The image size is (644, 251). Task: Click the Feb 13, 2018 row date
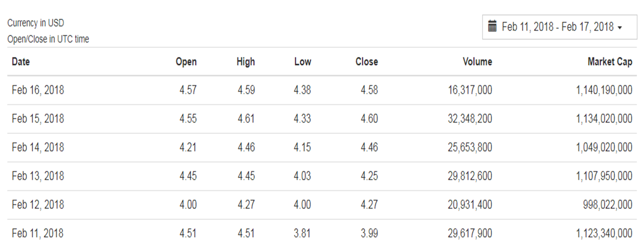pyautogui.click(x=38, y=176)
